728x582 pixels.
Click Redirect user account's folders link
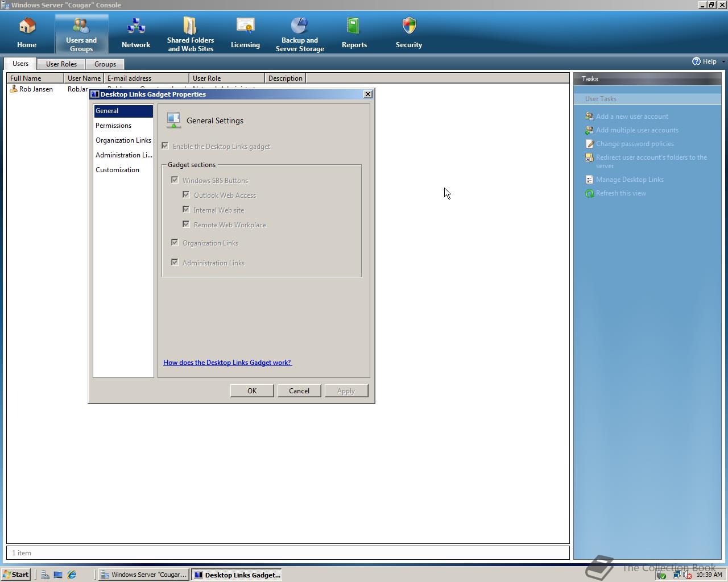click(x=652, y=161)
